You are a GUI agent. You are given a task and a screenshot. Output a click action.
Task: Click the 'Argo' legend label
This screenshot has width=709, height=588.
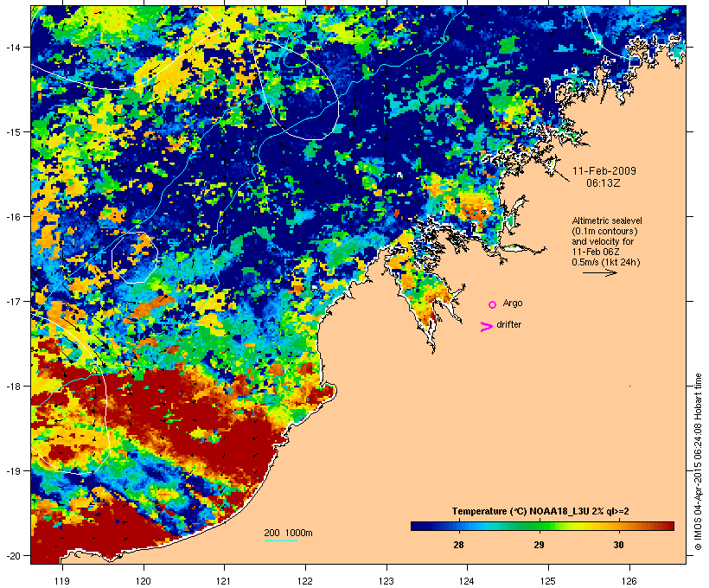tap(513, 303)
